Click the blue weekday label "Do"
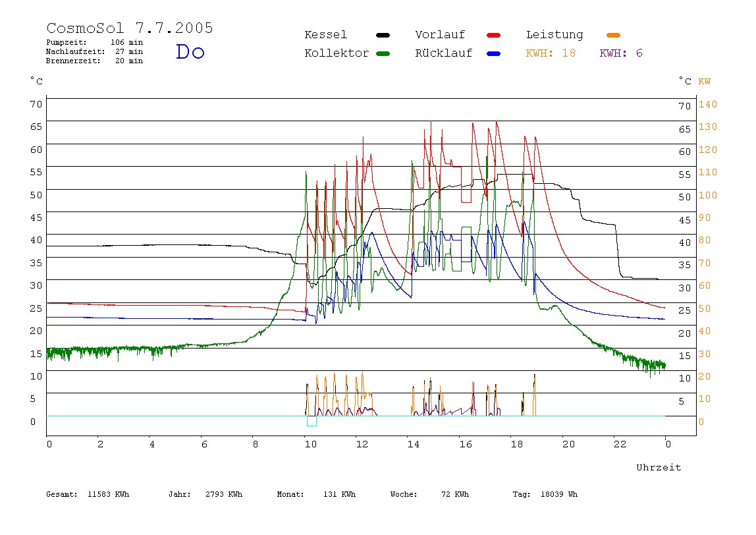756x535 pixels. pos(190,51)
